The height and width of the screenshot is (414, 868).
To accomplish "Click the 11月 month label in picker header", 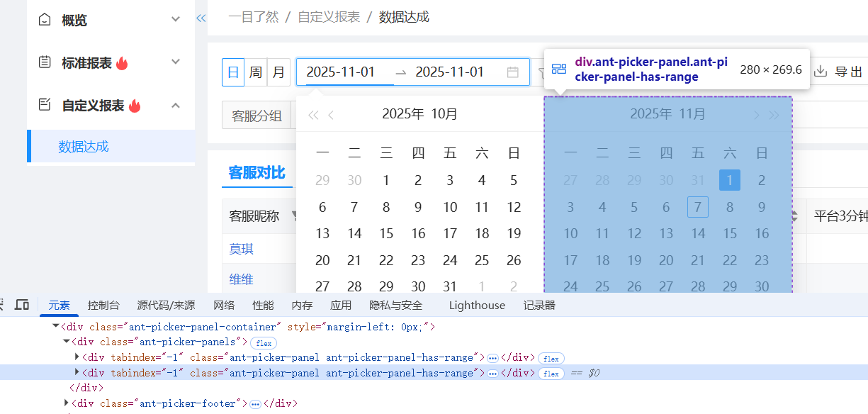I will coord(692,114).
